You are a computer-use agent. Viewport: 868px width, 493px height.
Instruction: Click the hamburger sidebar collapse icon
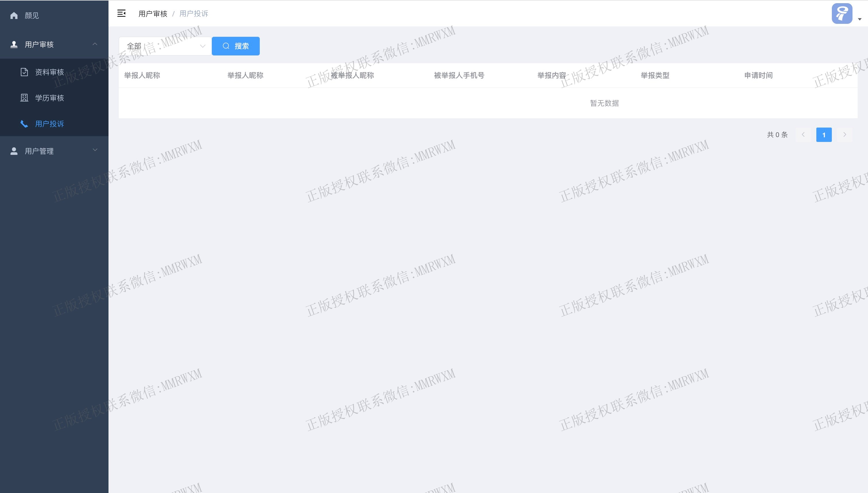(x=121, y=14)
